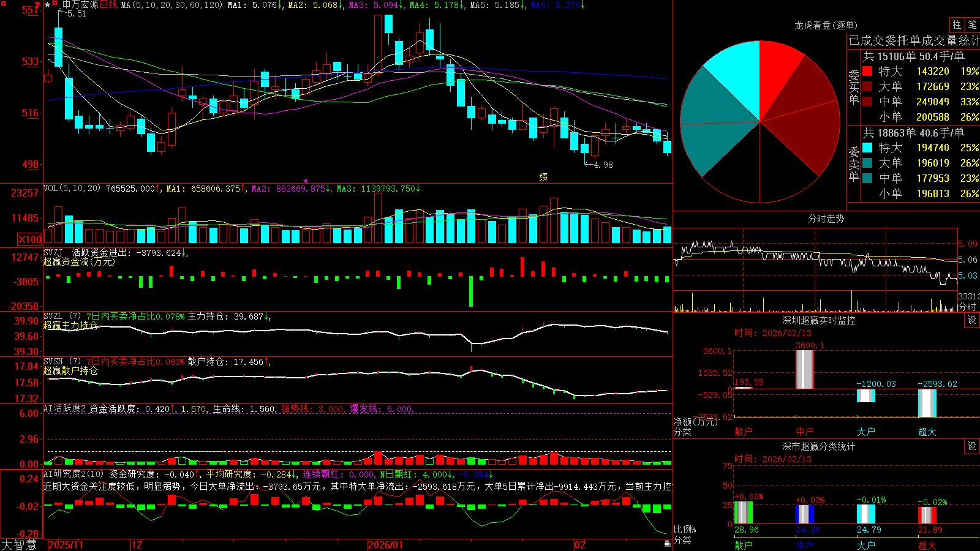This screenshot has height=551, width=980.
Task: Click 爆发线: 6.000 label
Action: pos(382,409)
